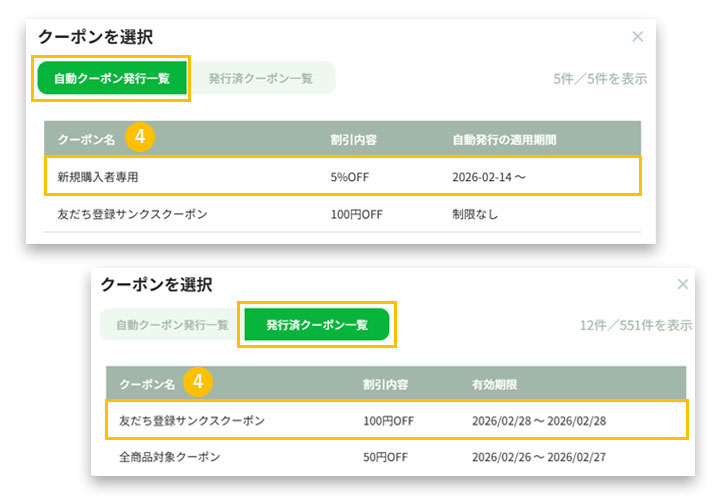Close the coupon dialog showing 5件/5件
This screenshot has height=497, width=715.
pyautogui.click(x=638, y=37)
